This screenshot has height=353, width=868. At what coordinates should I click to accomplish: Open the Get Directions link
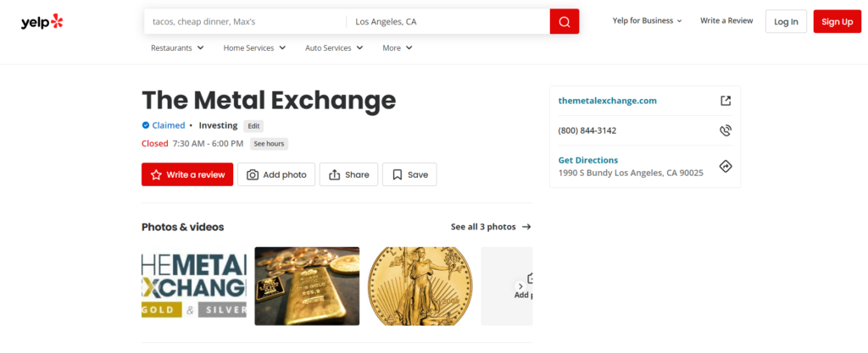coord(588,160)
